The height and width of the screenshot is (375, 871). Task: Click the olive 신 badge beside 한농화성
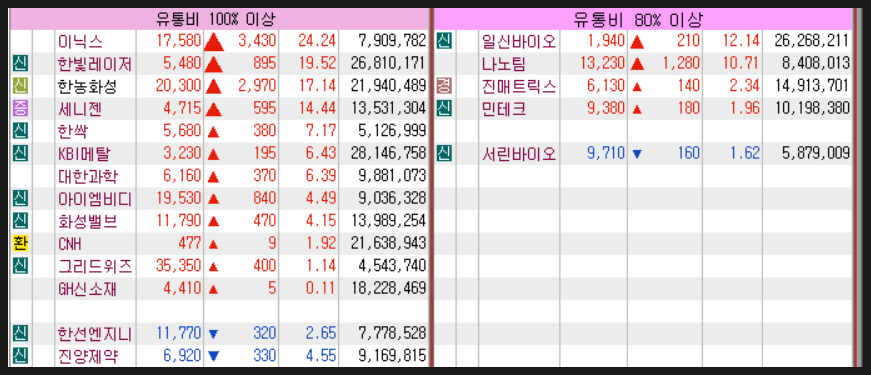pos(21,86)
